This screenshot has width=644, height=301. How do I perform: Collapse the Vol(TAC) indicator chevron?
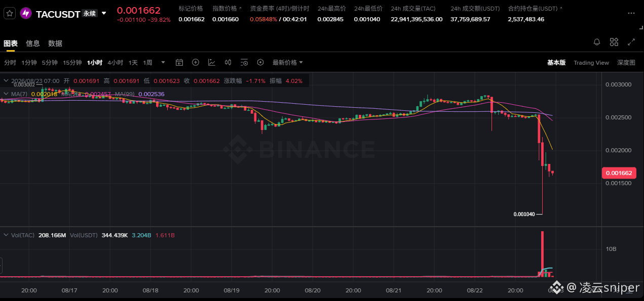5,235
